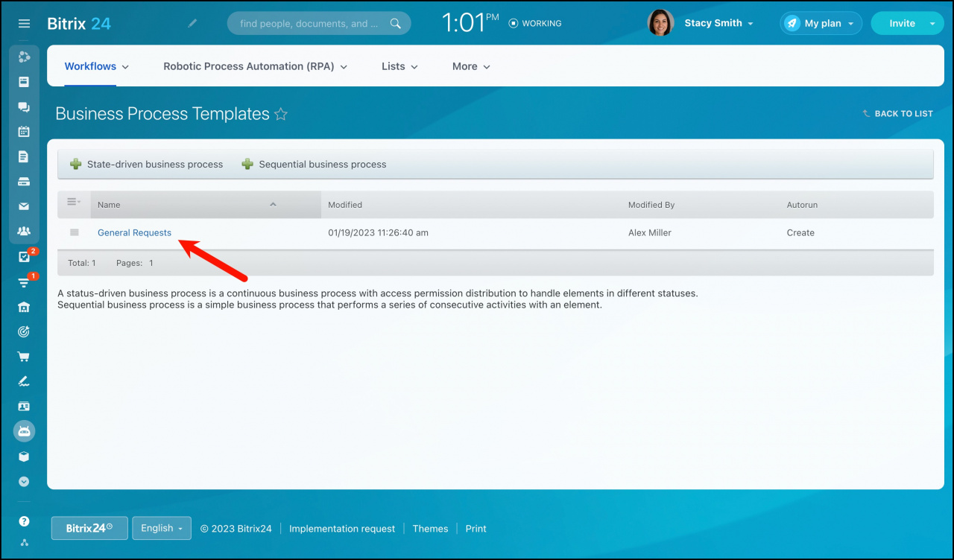The width and height of the screenshot is (954, 560).
Task: Open the e-signature pen icon in sidebar
Action: coord(24,381)
